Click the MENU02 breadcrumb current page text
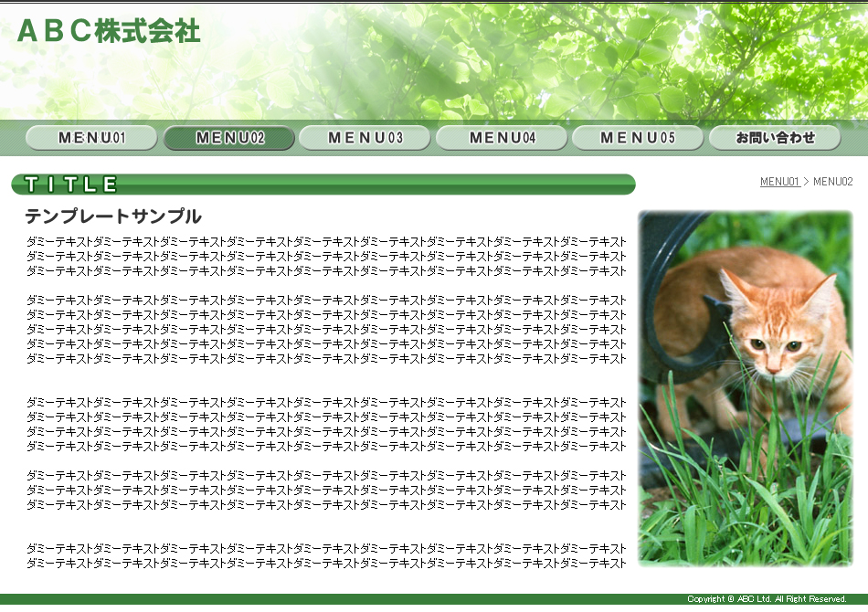The image size is (868, 612). pyautogui.click(x=832, y=182)
